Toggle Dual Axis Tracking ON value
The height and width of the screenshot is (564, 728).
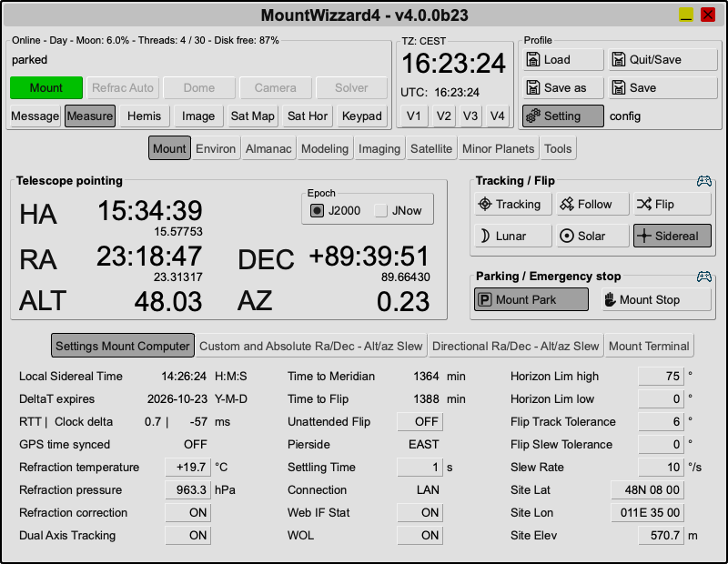click(x=188, y=536)
